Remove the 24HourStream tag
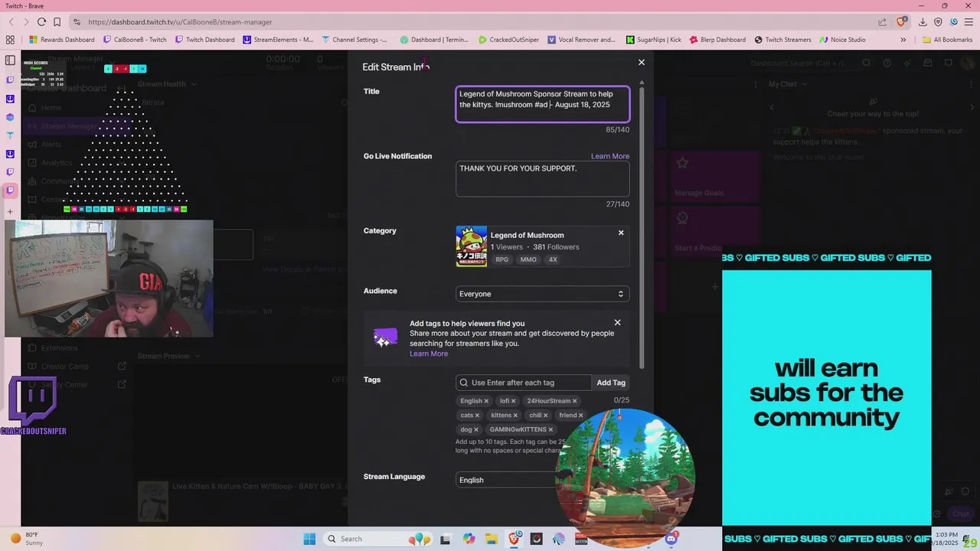The height and width of the screenshot is (551, 980). pos(574,401)
